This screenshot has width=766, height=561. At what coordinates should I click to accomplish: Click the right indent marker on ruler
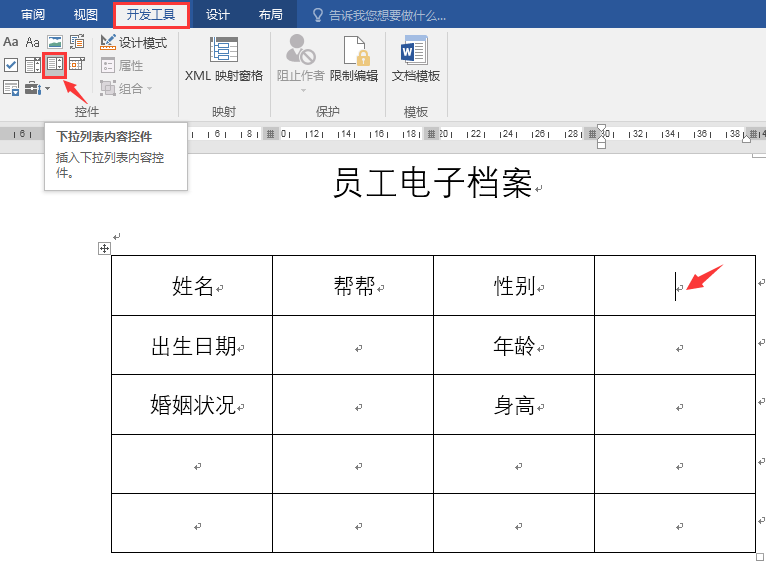[746, 139]
